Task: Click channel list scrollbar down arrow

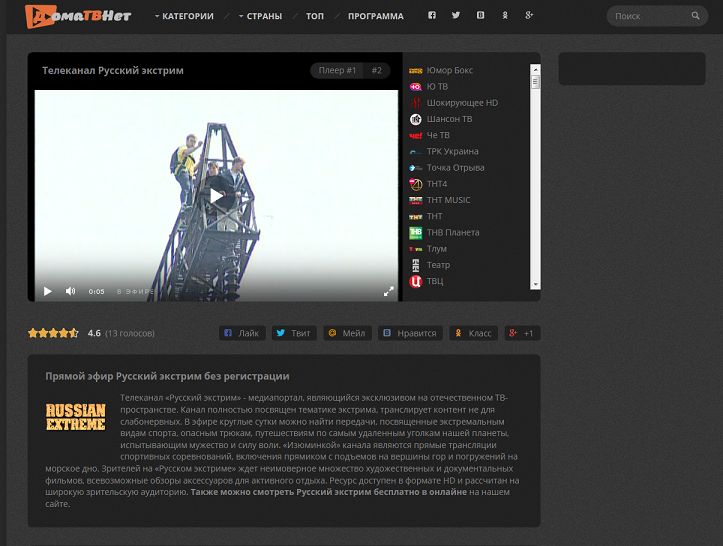Action: 535,285
